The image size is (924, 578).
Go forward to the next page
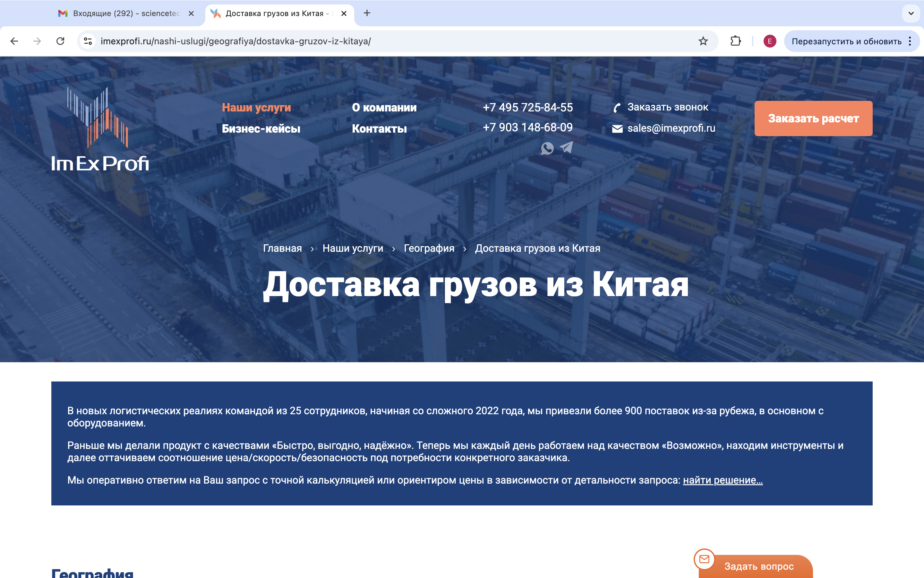(37, 41)
